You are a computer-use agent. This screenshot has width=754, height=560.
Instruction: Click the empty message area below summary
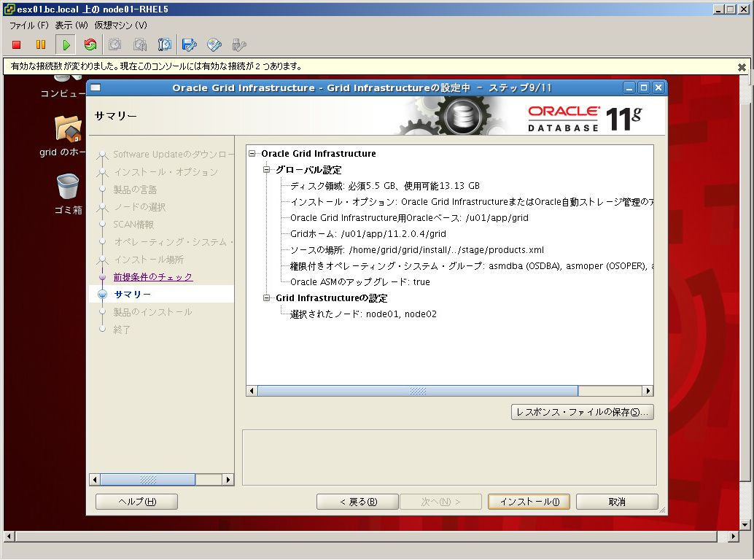449,457
